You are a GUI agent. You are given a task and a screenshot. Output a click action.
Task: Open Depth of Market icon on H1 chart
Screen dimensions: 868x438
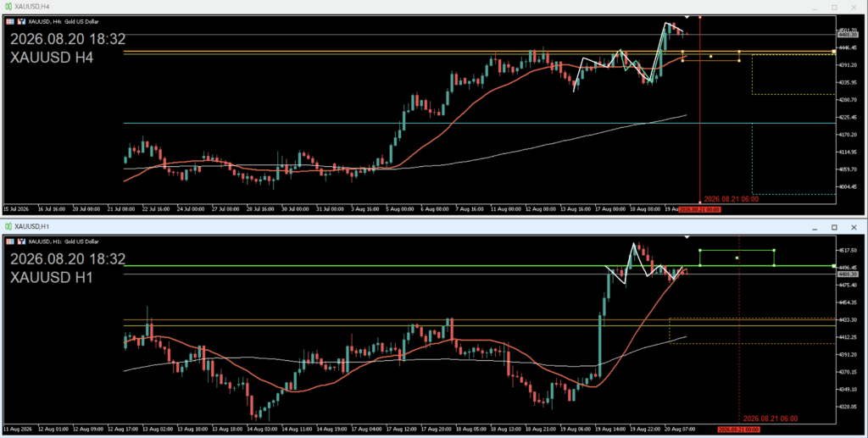tap(21, 241)
